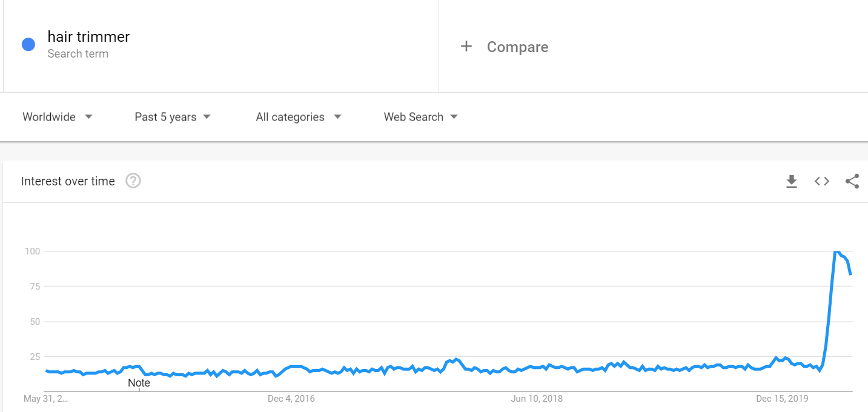Click the download CSV icon
Image resolution: width=868 pixels, height=412 pixels.
[x=791, y=181]
